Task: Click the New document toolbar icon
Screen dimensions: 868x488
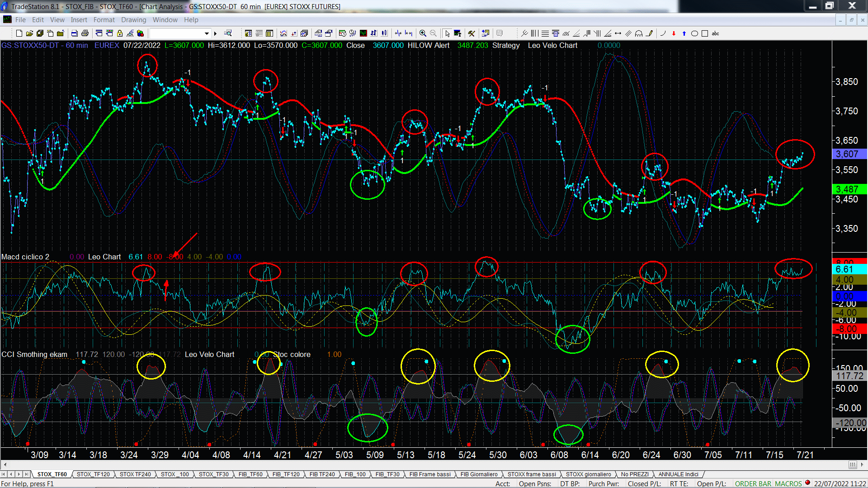Action: pos(19,33)
